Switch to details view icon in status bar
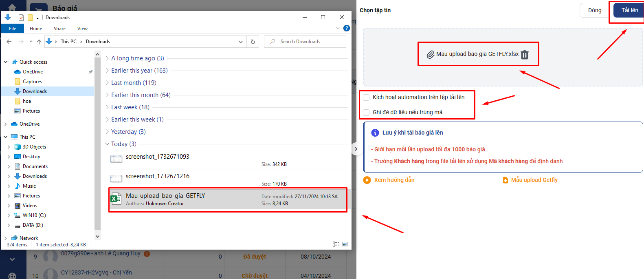Image resolution: width=644 pixels, height=279 pixels. (336, 244)
